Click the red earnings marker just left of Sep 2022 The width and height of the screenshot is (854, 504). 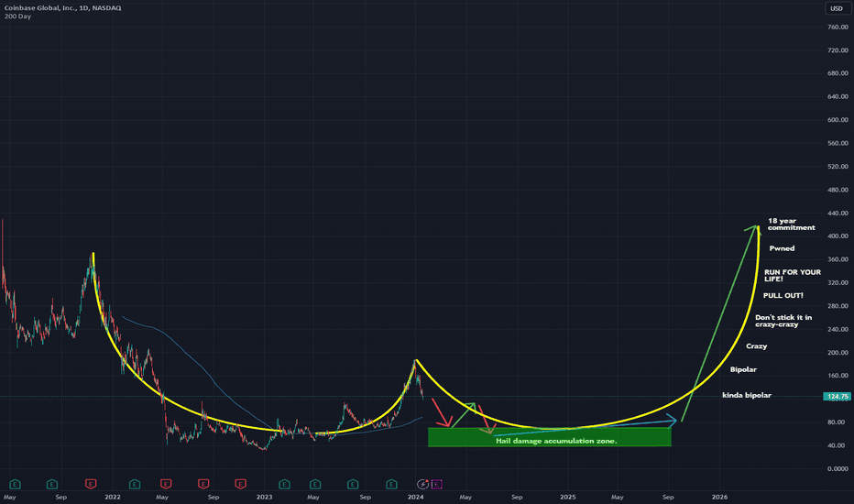click(x=203, y=484)
